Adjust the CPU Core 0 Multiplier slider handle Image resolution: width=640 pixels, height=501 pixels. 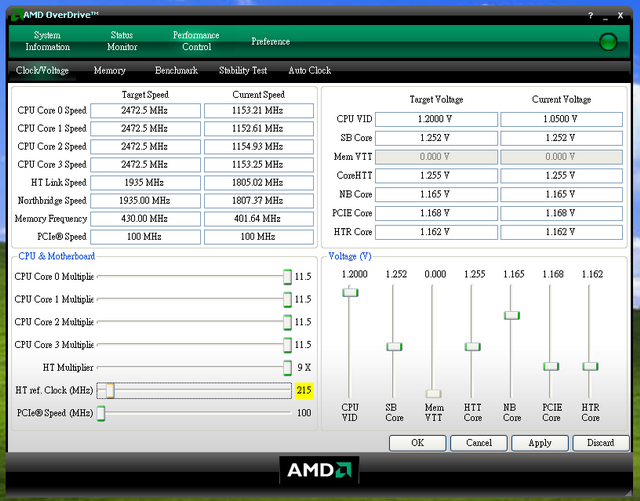pyautogui.click(x=287, y=276)
